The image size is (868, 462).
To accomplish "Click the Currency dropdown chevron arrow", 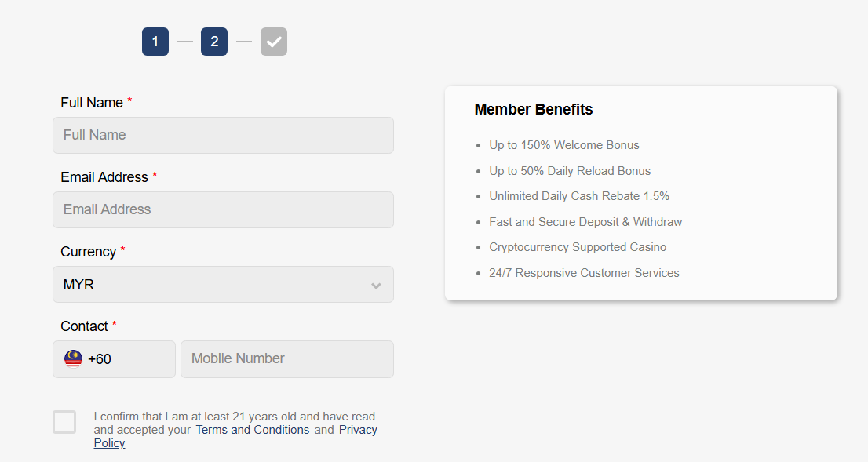I will click(x=377, y=286).
